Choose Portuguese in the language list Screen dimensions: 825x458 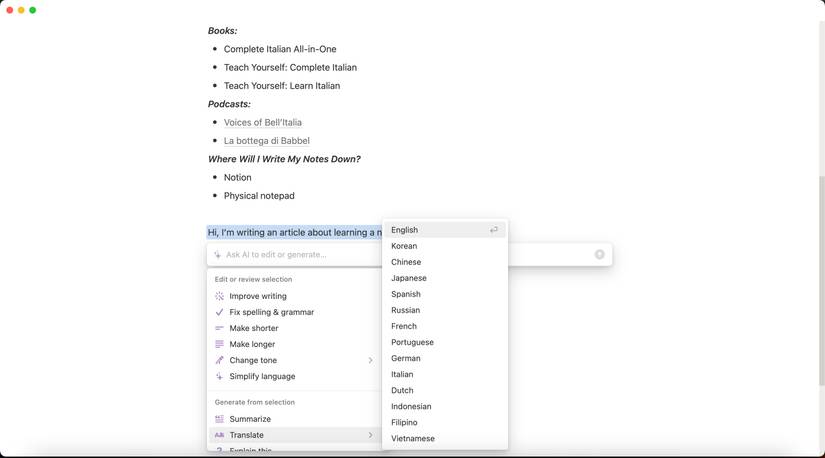click(x=445, y=342)
